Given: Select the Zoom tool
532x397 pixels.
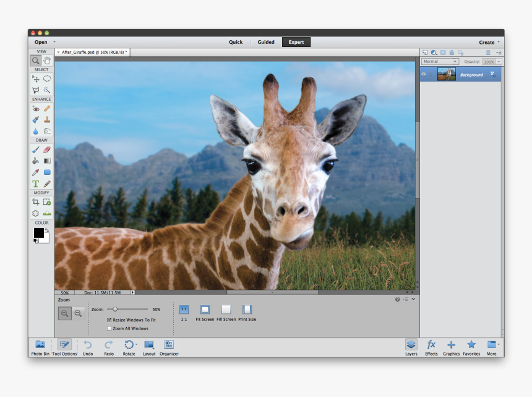Looking at the screenshot, I should (34, 60).
